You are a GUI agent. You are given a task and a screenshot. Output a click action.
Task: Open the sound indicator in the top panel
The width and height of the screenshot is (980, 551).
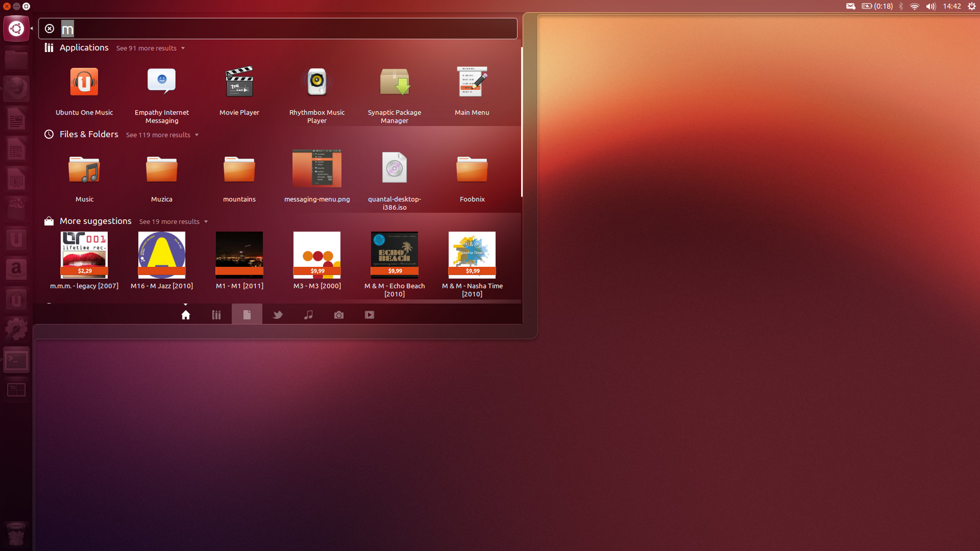tap(930, 6)
